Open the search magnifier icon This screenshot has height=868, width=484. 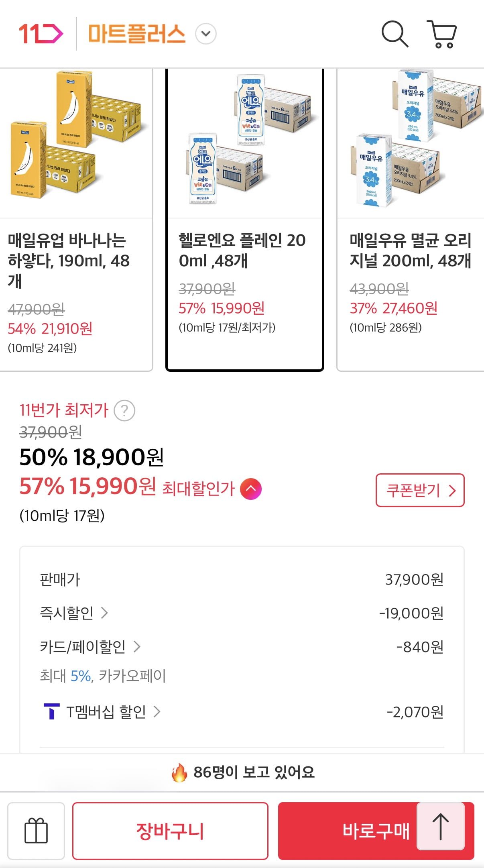click(x=395, y=34)
